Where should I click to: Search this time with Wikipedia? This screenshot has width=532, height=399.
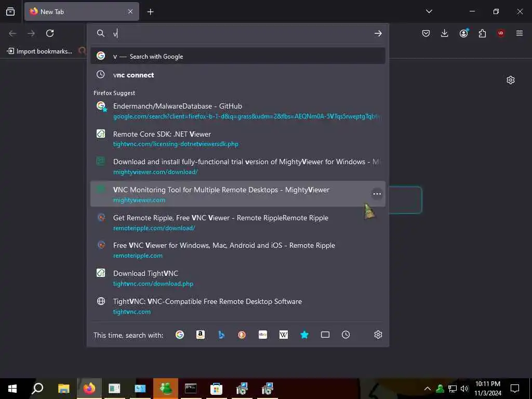[x=284, y=335]
